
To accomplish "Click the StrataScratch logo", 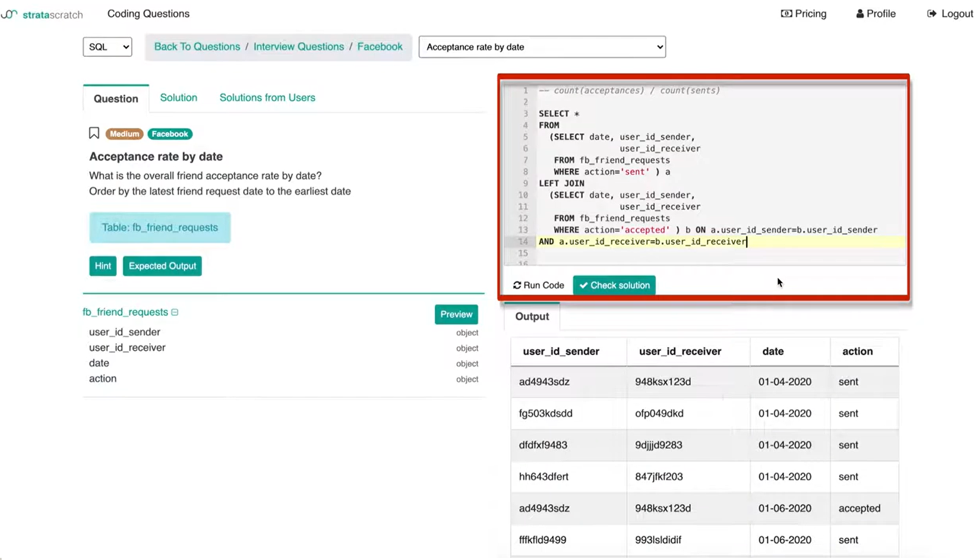I will tap(42, 14).
